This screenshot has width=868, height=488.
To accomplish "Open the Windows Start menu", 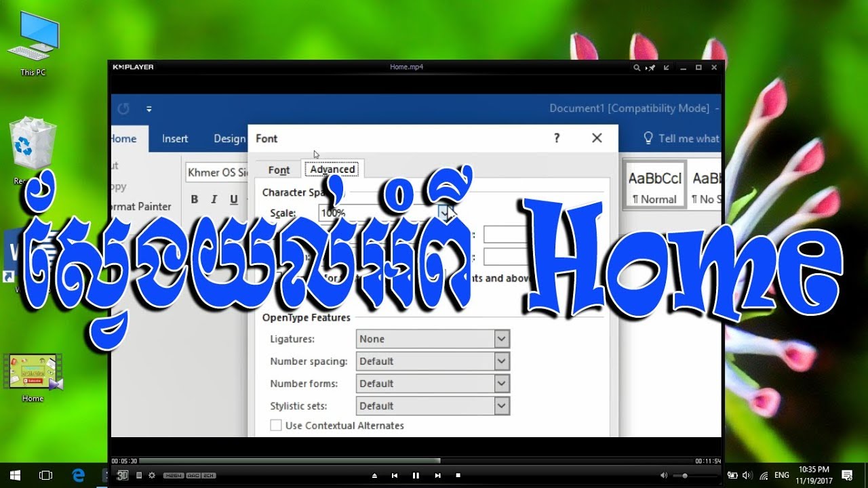I will click(x=15, y=476).
